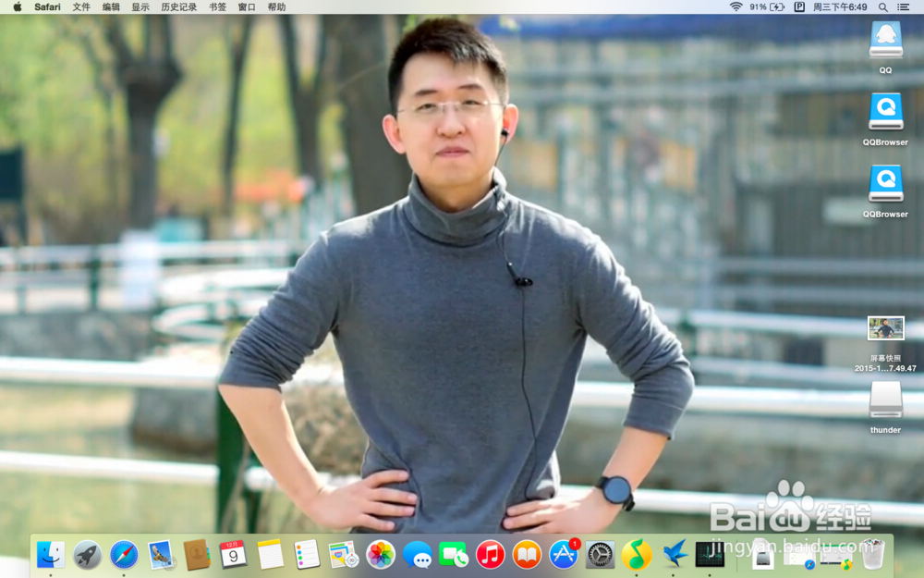
Task: Launch the App Store with the notification badge
Action: pyautogui.click(x=562, y=556)
